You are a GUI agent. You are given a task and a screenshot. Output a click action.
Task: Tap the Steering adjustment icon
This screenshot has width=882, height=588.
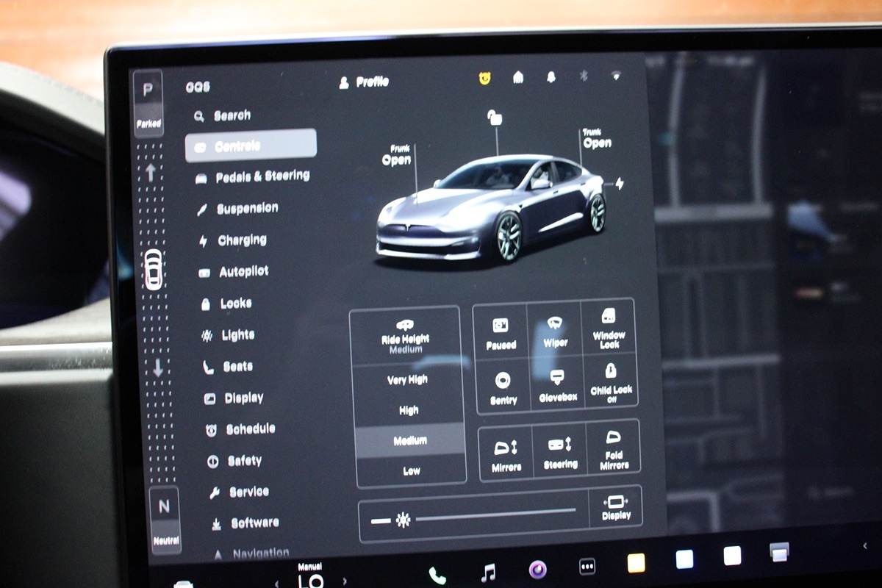(x=560, y=452)
